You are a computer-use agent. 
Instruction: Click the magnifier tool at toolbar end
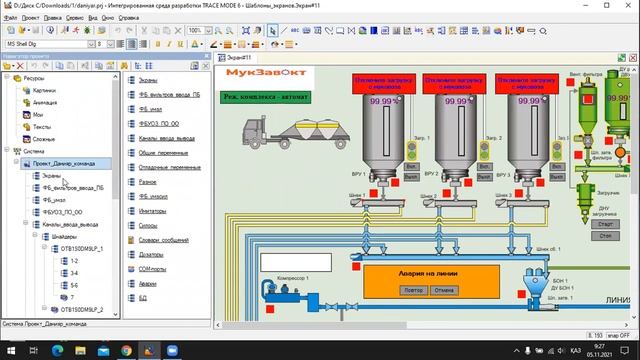coord(543,31)
